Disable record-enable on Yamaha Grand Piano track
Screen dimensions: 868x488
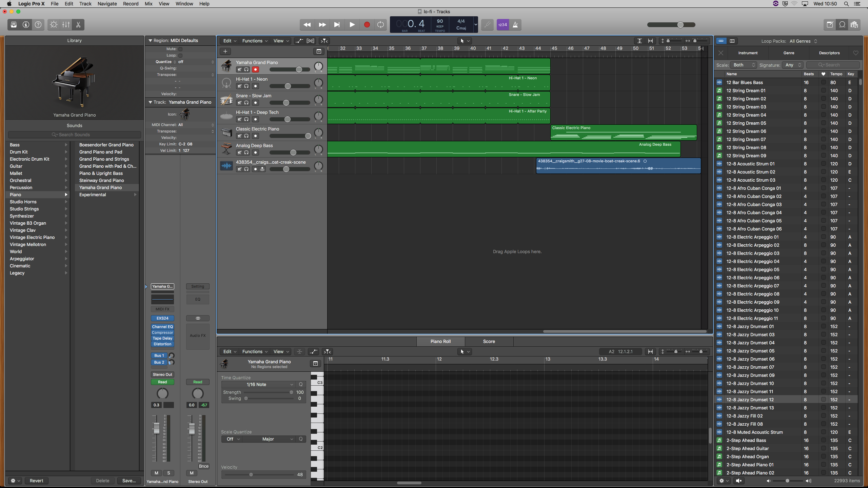[255, 69]
